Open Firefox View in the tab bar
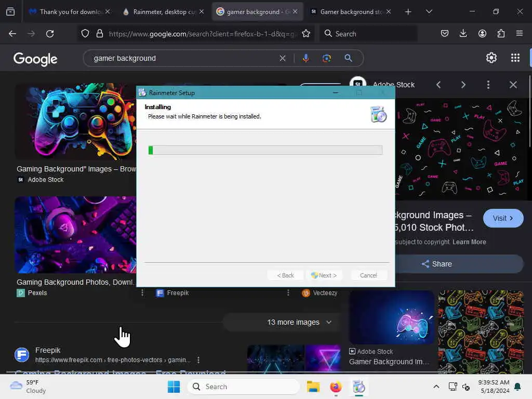 [x=10, y=12]
